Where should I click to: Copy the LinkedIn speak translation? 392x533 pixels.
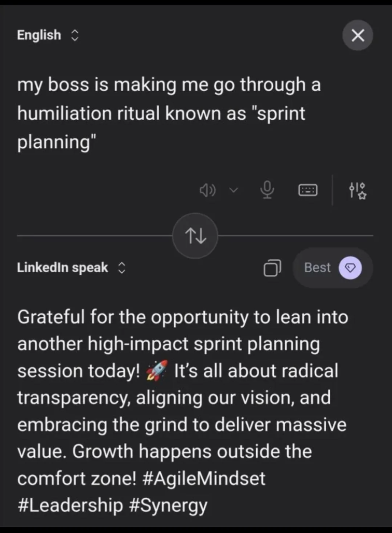pyautogui.click(x=272, y=268)
